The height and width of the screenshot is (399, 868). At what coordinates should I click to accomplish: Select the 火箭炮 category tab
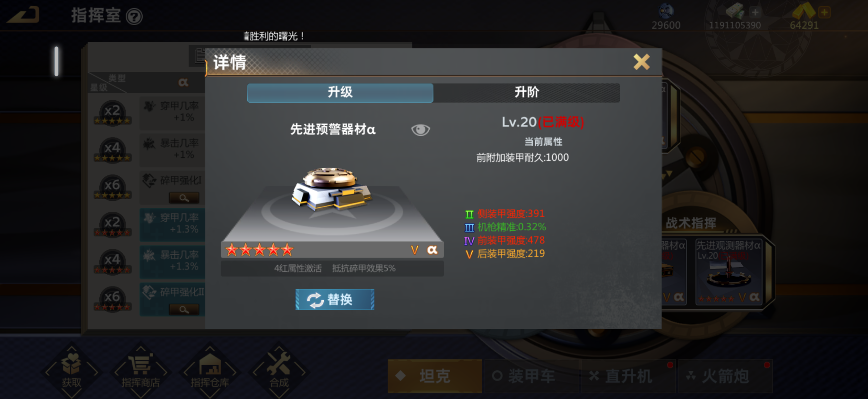725,376
